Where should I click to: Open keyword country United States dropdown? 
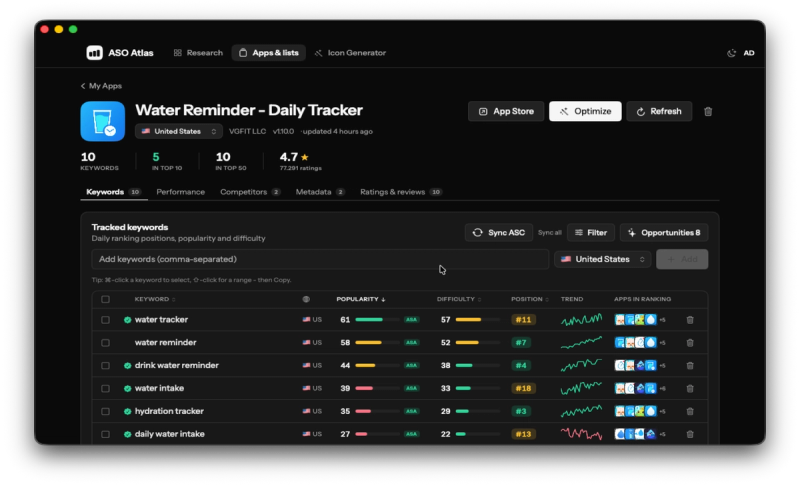point(603,259)
